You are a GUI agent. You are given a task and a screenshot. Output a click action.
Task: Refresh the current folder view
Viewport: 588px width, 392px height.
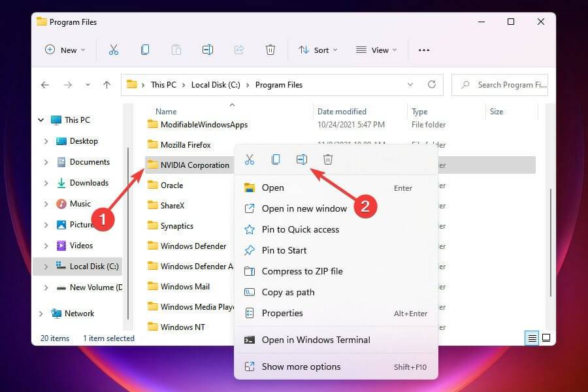pyautogui.click(x=432, y=84)
